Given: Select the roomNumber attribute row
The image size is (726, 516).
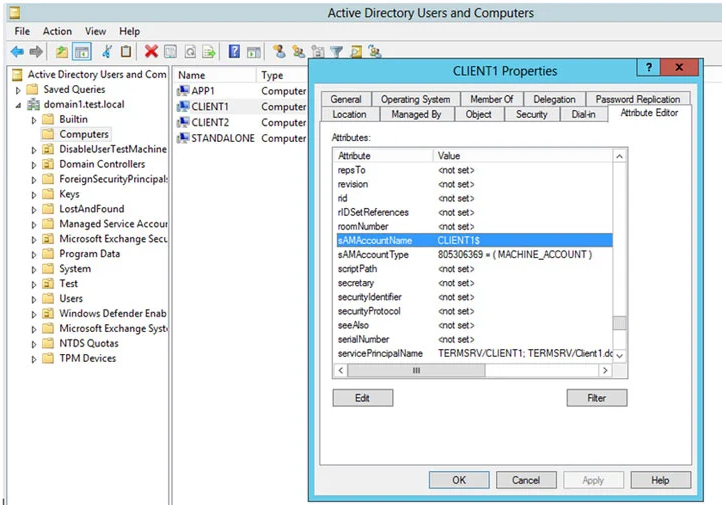Looking at the screenshot, I should pyautogui.click(x=474, y=227).
